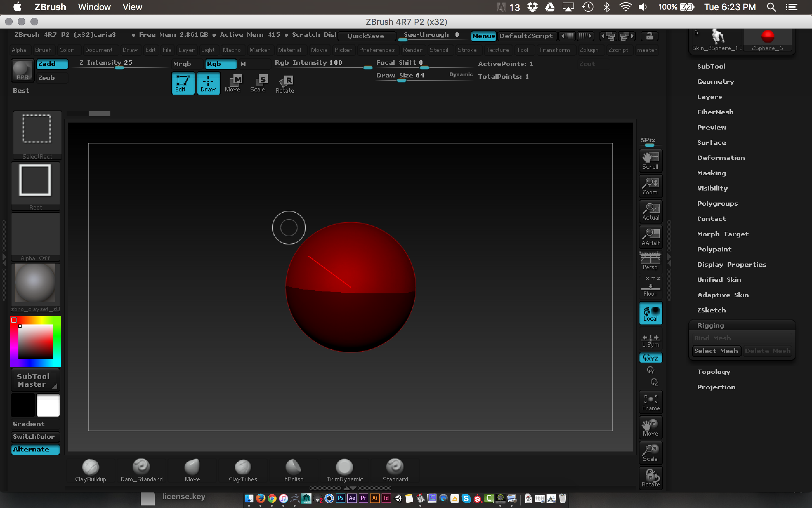
Task: Click the Zoom canvas icon
Action: pyautogui.click(x=650, y=186)
